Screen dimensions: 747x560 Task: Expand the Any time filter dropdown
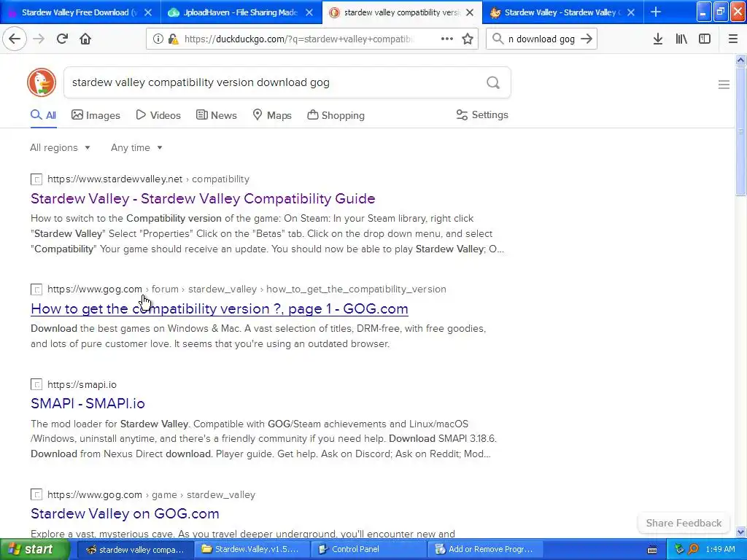(136, 147)
